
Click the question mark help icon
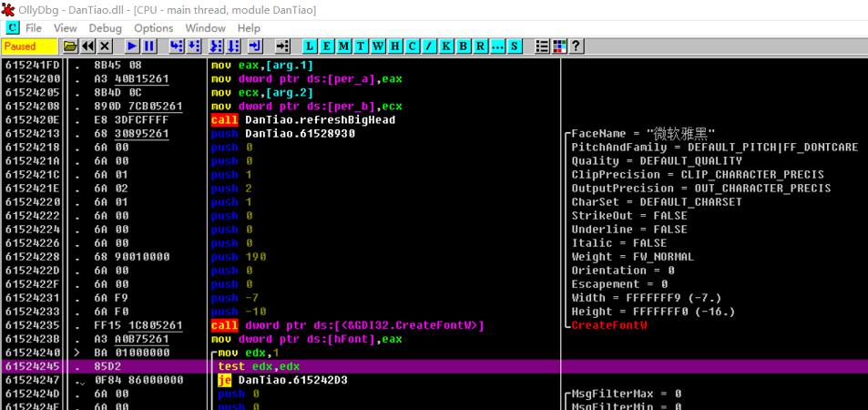[576, 46]
